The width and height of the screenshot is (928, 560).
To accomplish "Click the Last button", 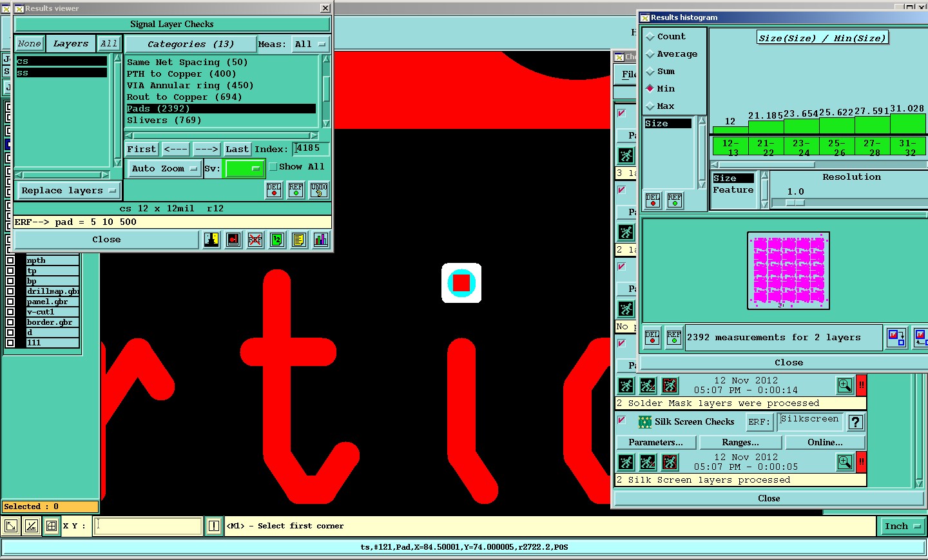I will click(237, 149).
